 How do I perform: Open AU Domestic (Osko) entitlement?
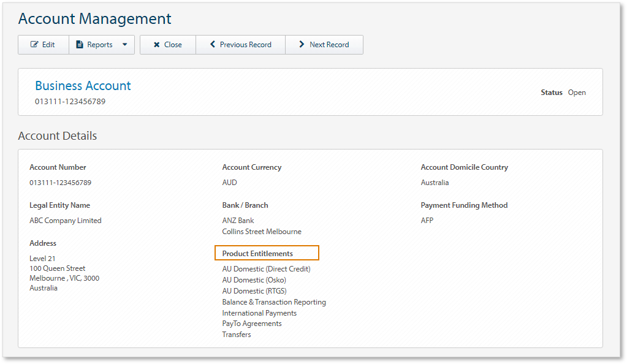coord(254,279)
